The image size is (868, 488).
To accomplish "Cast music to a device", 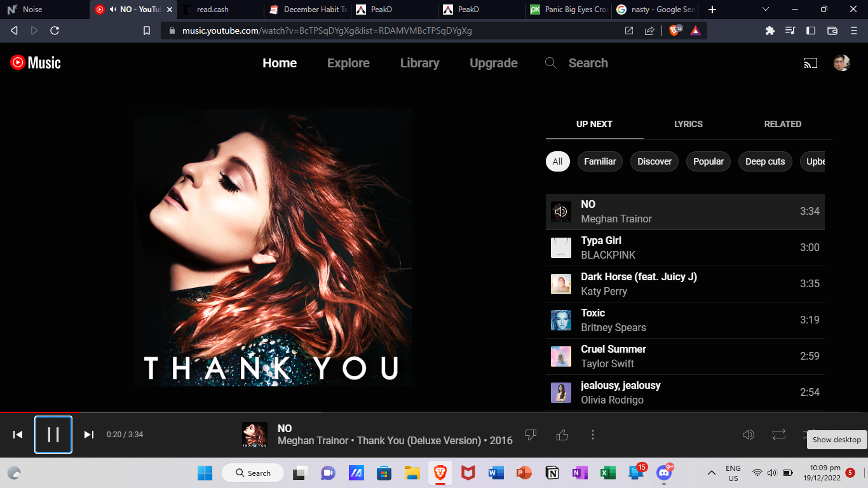I will (x=810, y=63).
